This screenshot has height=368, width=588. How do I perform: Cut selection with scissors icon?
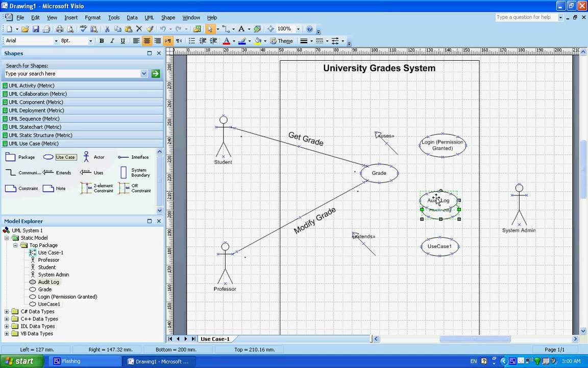[107, 29]
